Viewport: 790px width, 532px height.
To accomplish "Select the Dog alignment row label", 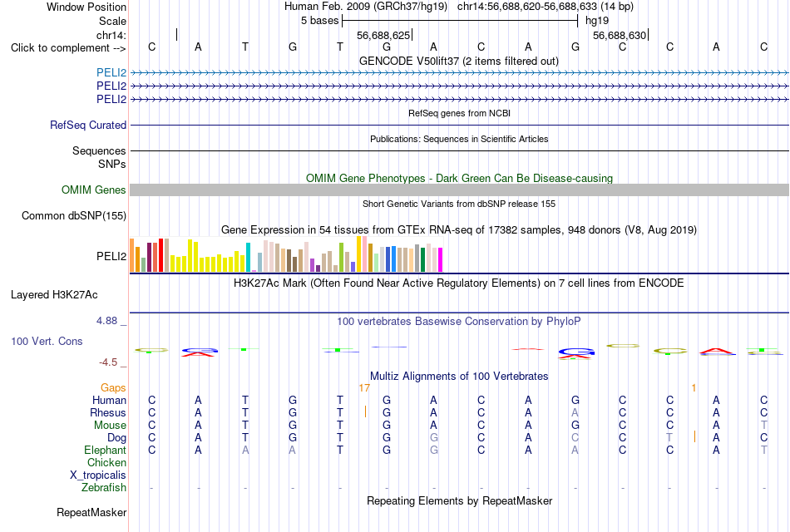I will [117, 438].
